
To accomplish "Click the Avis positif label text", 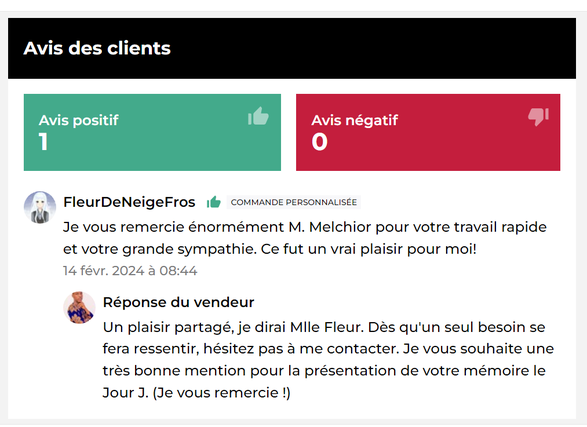I will pyautogui.click(x=79, y=121).
